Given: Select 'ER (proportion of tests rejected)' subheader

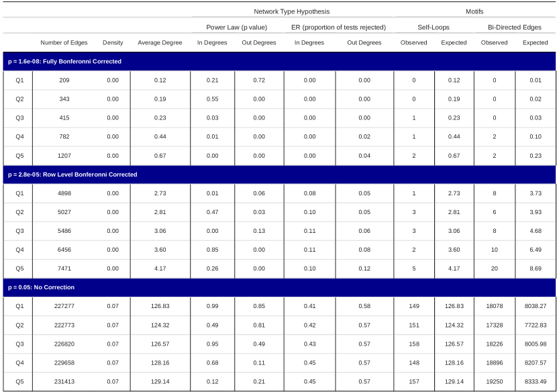Looking at the screenshot, I should pyautogui.click(x=338, y=28).
